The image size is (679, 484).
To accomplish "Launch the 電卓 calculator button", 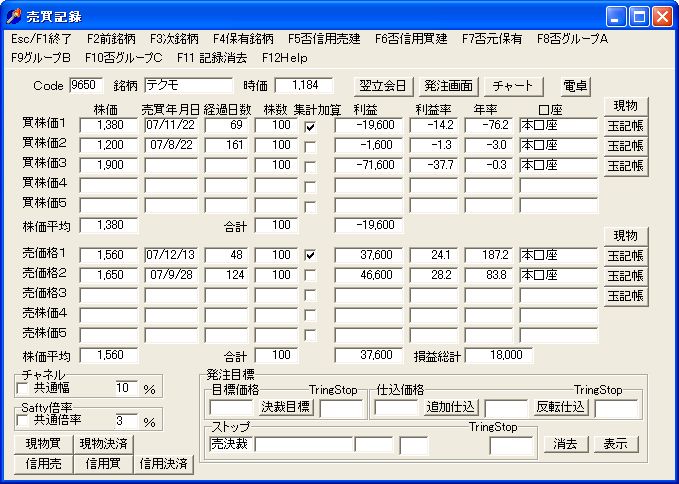I will pos(576,86).
